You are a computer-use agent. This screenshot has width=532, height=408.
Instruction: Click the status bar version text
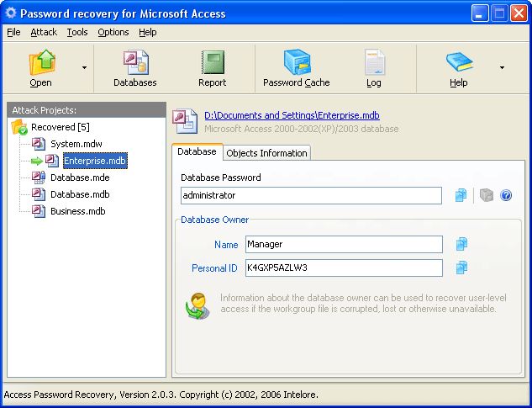click(161, 395)
